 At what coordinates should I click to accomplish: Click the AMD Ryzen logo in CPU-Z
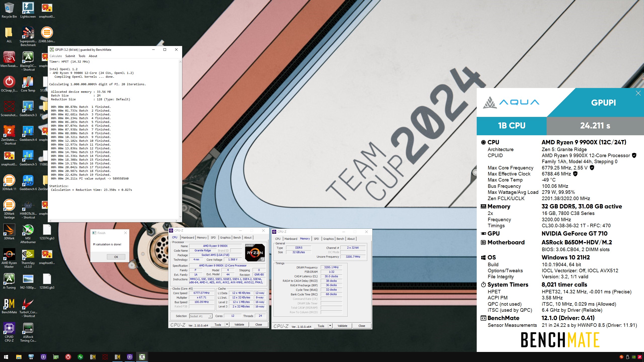coord(255,253)
